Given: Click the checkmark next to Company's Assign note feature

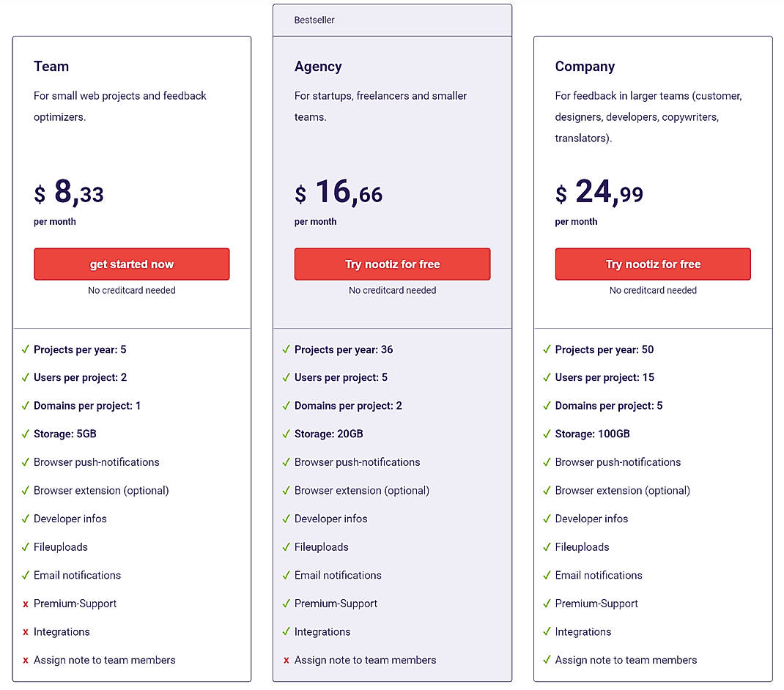Looking at the screenshot, I should 546,660.
